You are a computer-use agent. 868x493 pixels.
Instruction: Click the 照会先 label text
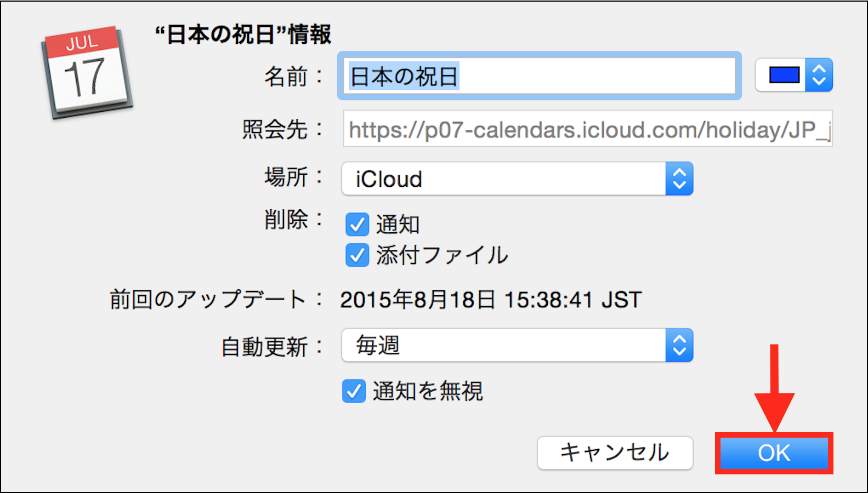[275, 130]
